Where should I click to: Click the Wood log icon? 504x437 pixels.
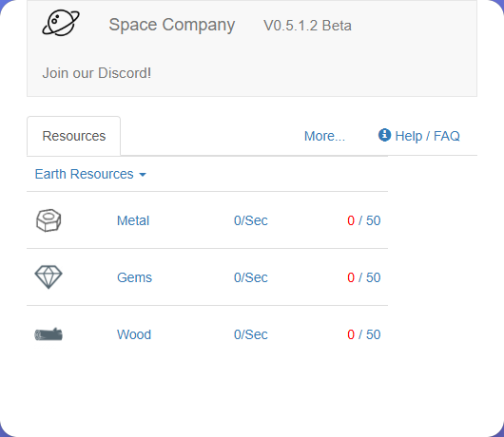pyautogui.click(x=48, y=334)
